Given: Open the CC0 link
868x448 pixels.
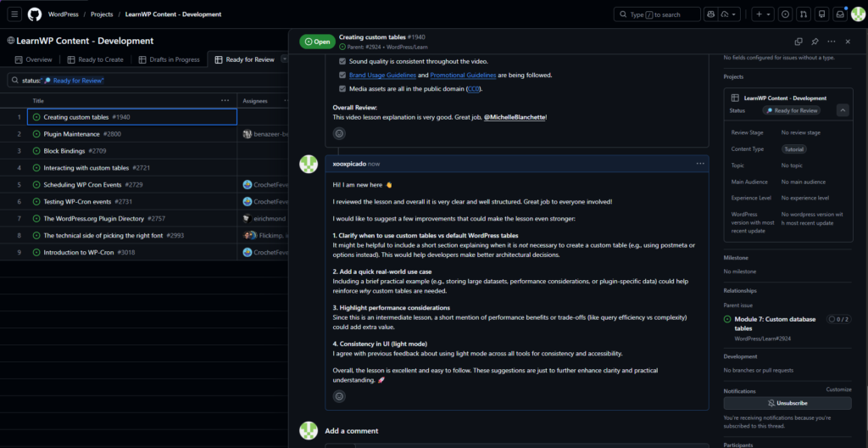Looking at the screenshot, I should point(474,89).
